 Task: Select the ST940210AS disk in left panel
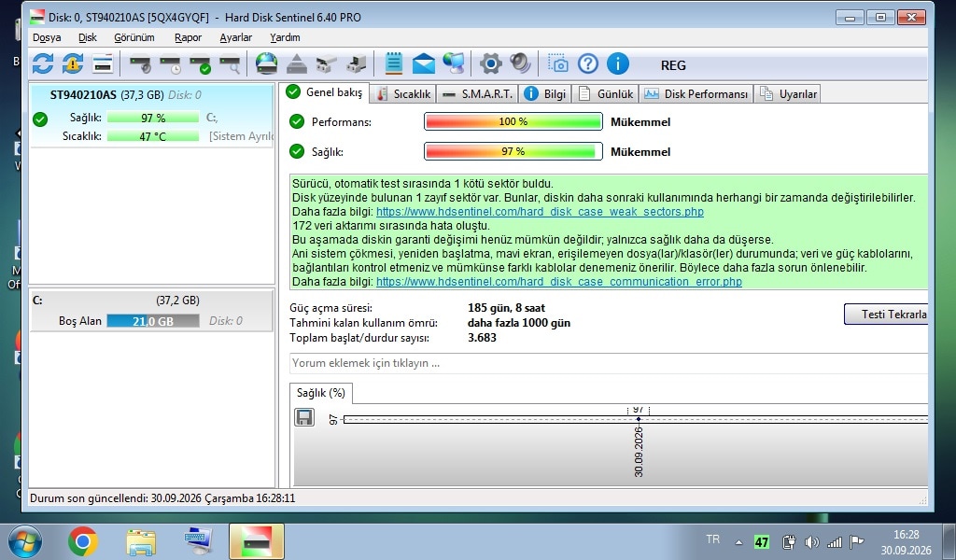(x=152, y=115)
